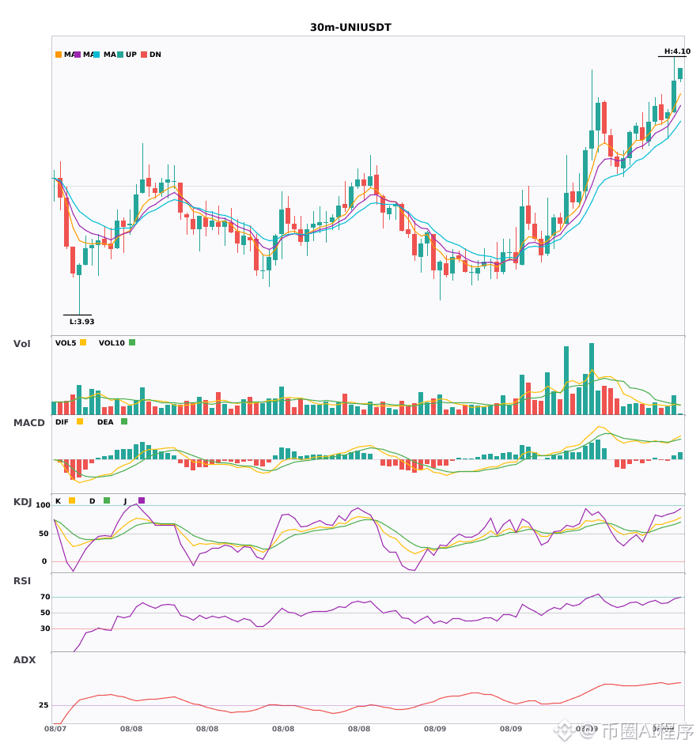Click the 50 axis value in KDJ panel
The width and height of the screenshot is (700, 751).
pos(44,534)
